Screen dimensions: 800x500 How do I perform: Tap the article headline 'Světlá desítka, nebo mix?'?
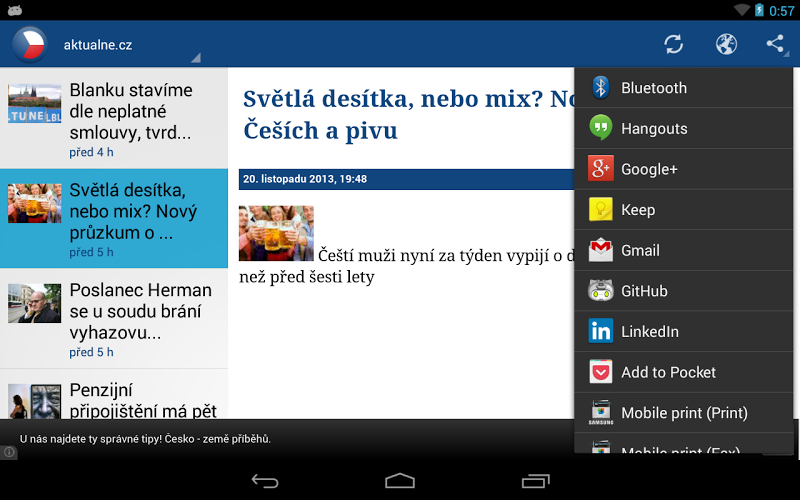pyautogui.click(x=408, y=114)
